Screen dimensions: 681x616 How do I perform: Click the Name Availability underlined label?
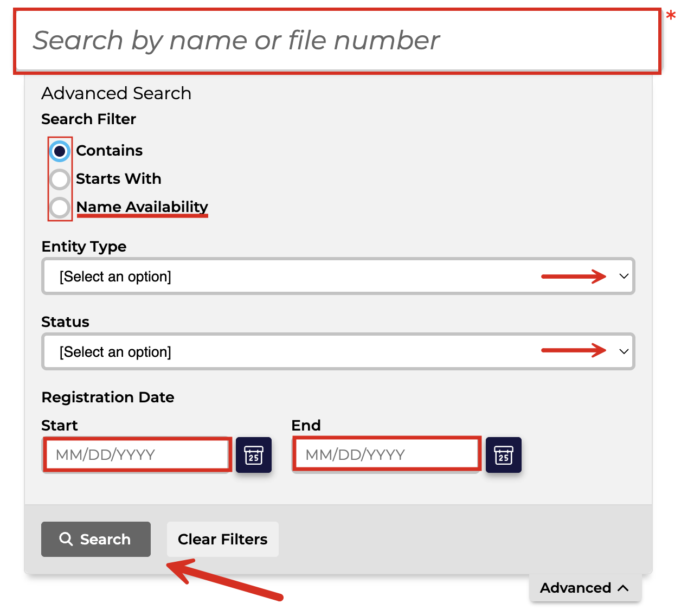142,207
